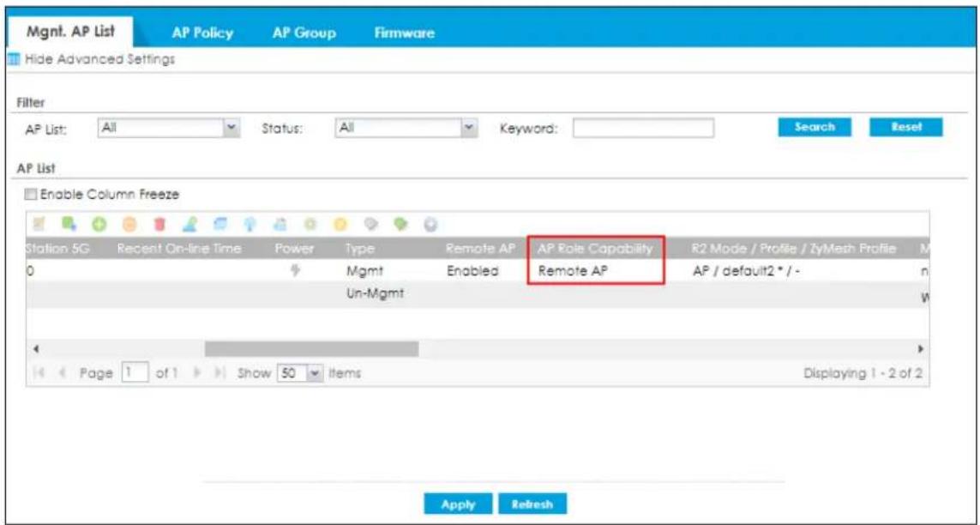Click the Page number input field
This screenshot has width=980, height=525.
tap(135, 373)
